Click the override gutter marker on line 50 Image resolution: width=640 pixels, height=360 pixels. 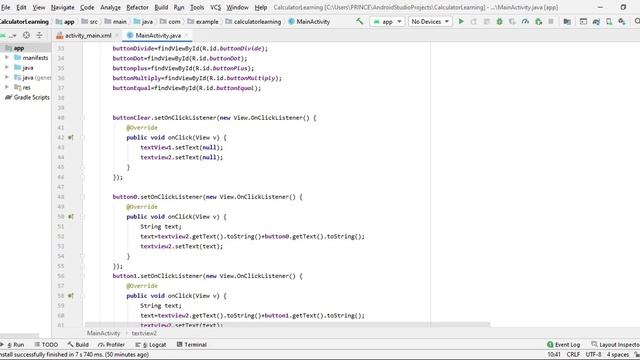71,217
